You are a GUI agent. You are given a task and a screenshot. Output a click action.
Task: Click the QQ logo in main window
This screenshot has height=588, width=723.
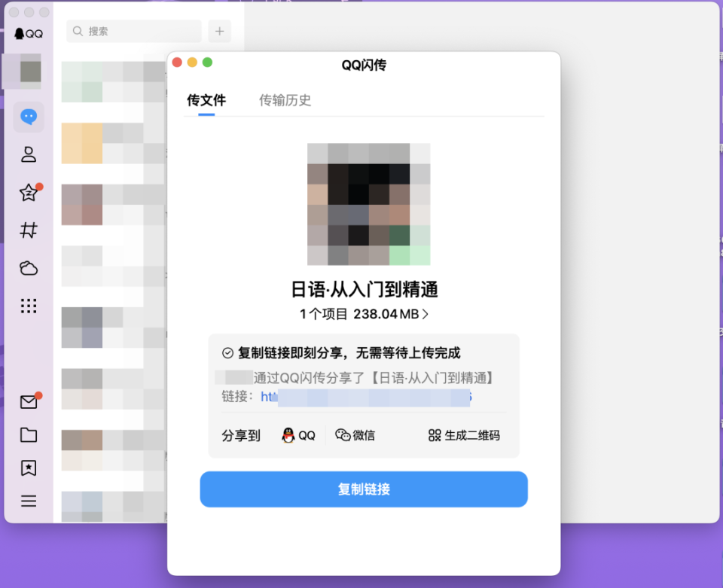(29, 34)
